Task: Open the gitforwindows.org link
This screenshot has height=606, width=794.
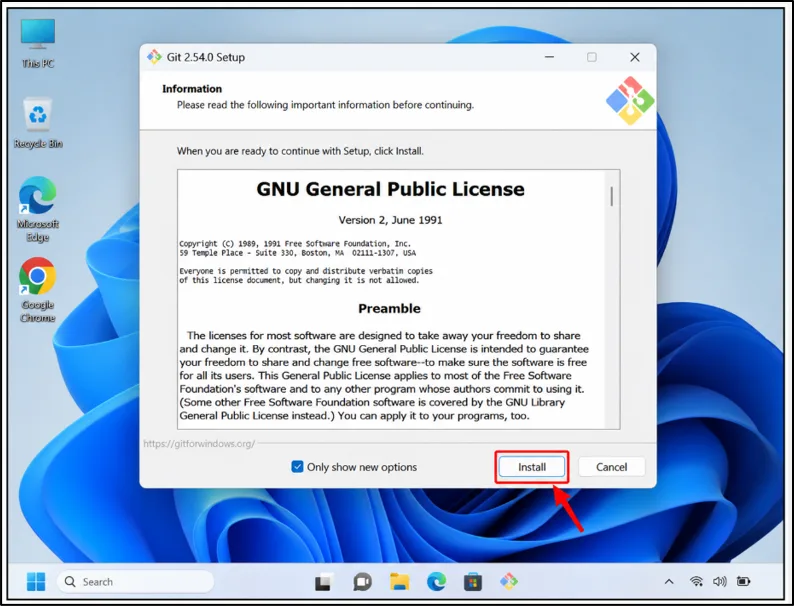Action: (x=199, y=443)
